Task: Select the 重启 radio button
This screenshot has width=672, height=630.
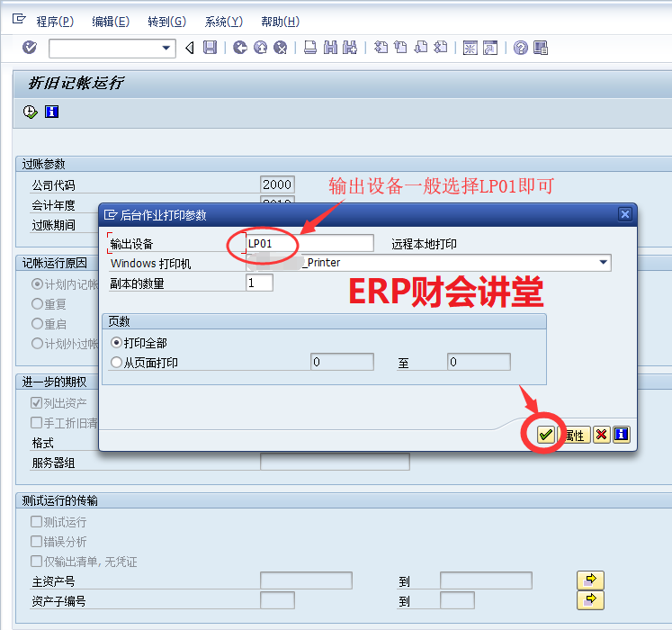Action: (37, 323)
